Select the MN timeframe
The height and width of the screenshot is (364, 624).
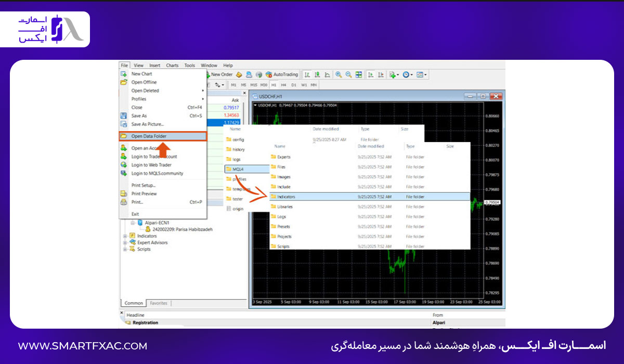click(314, 85)
